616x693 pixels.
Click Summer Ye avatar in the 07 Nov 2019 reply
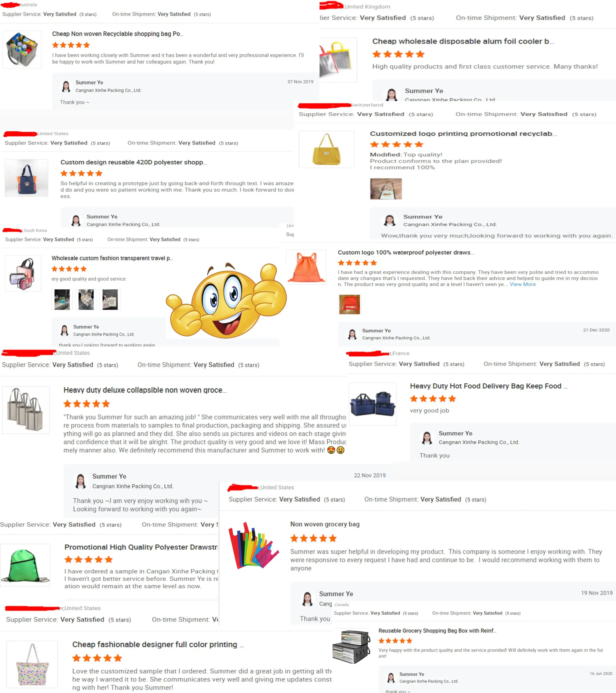pos(66,86)
